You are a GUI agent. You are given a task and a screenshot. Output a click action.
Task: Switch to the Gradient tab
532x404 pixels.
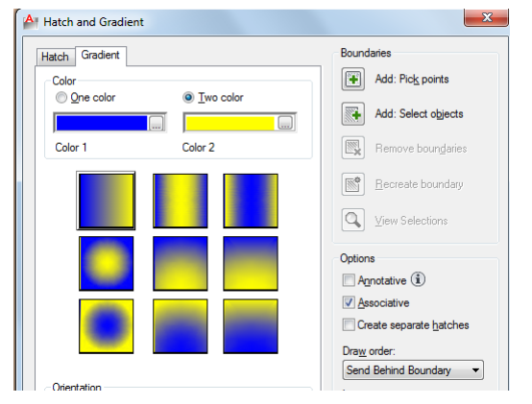(101, 56)
